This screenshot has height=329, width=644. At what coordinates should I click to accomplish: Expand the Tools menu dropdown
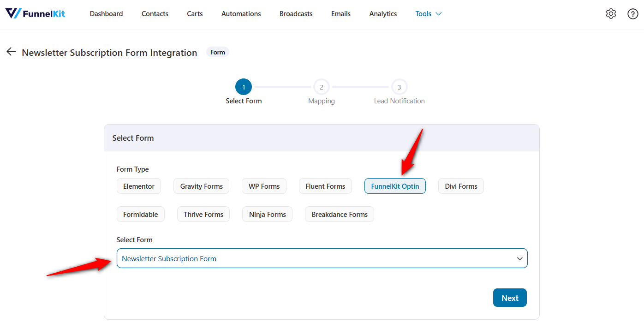tap(428, 14)
